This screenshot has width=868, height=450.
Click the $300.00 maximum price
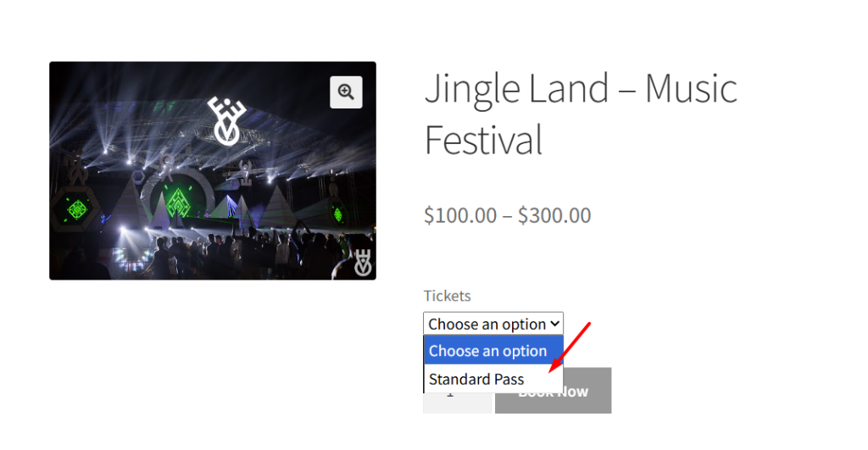[554, 215]
